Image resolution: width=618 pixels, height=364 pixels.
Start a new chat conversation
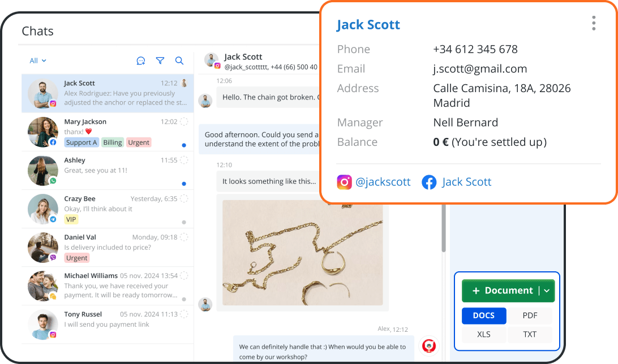141,60
